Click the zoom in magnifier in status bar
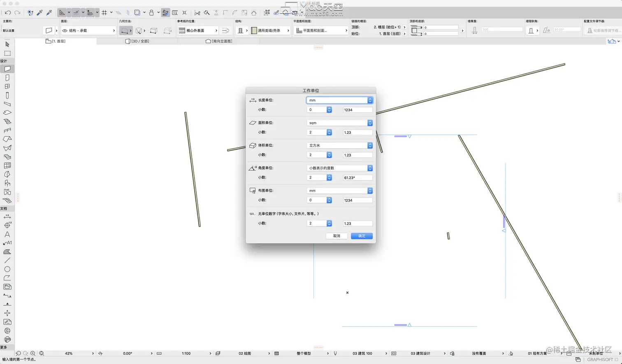Image resolution: width=622 pixels, height=364 pixels. [x=33, y=353]
